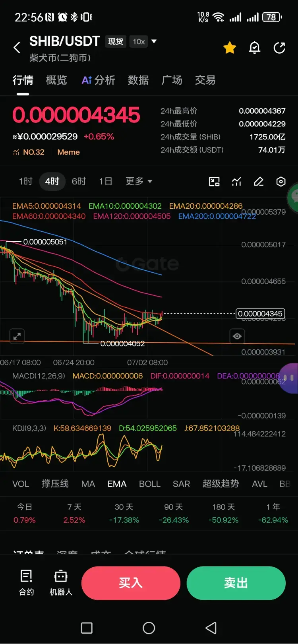Tap the 30天 -17.38% change cell
Viewport: 298px width, 644px height.
pos(124,513)
